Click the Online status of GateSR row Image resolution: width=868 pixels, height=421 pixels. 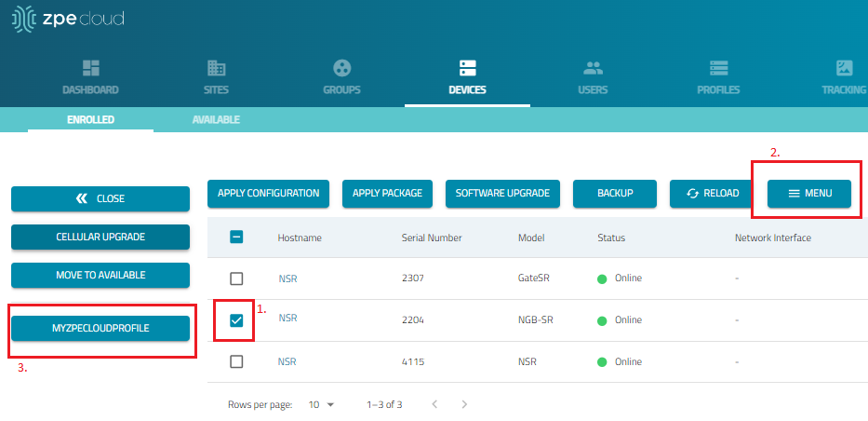coord(620,278)
